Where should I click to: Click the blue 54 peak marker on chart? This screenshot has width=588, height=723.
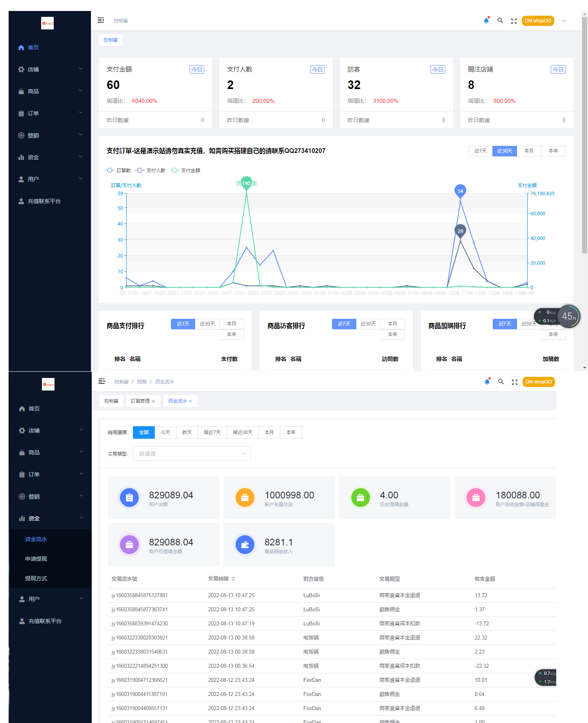coord(460,191)
